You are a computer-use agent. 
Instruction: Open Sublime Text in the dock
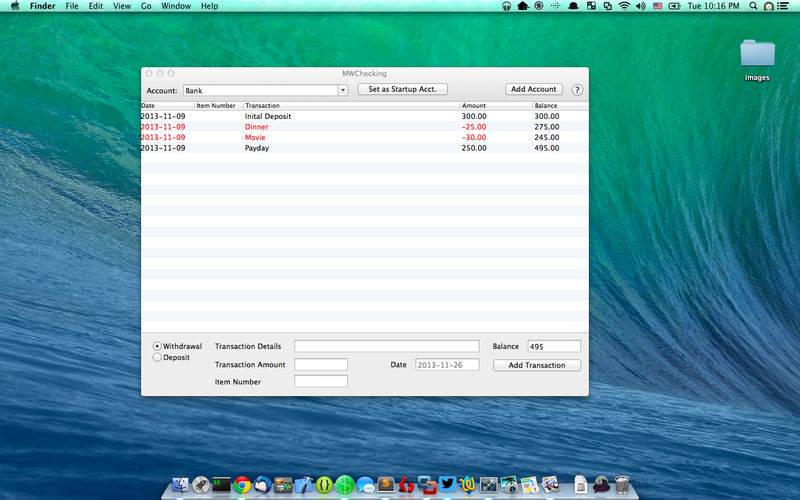click(386, 484)
